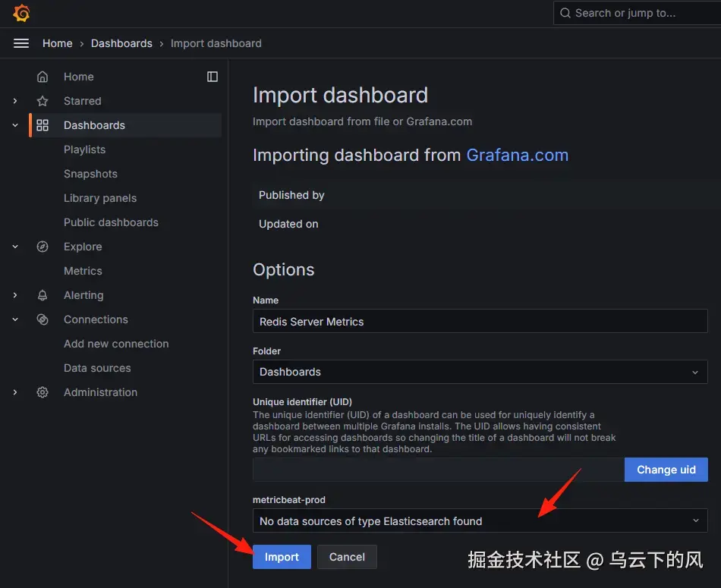Click the Grafana logo icon
The height and width of the screenshot is (588, 721).
pyautogui.click(x=21, y=13)
